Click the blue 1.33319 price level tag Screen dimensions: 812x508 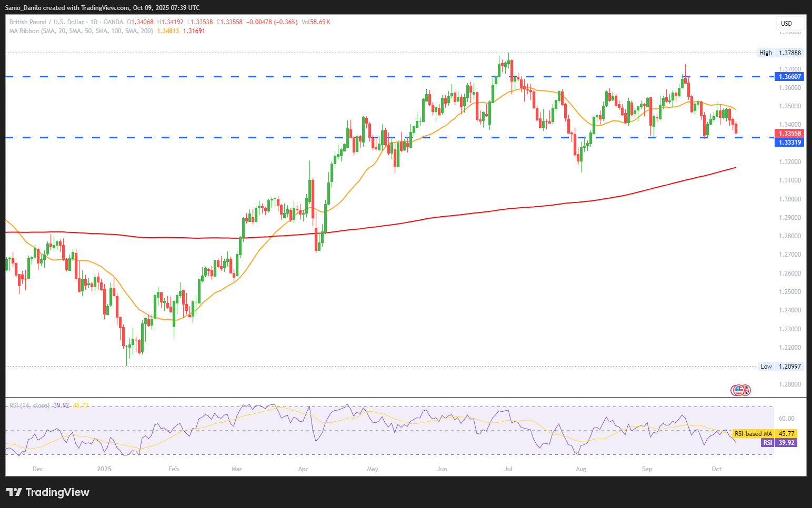[789, 143]
